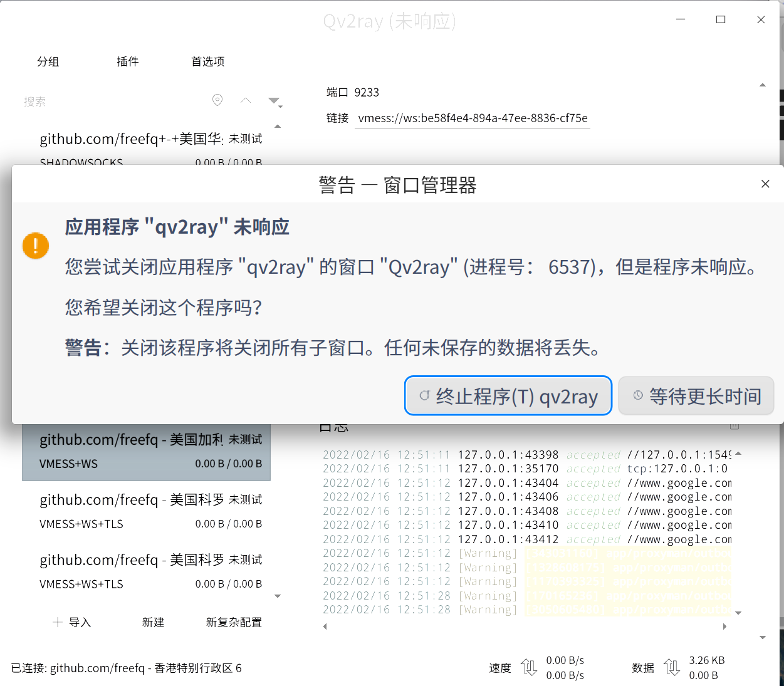The height and width of the screenshot is (686, 784).
Task: Click the log panel scroll-up arrow
Action: 738,454
